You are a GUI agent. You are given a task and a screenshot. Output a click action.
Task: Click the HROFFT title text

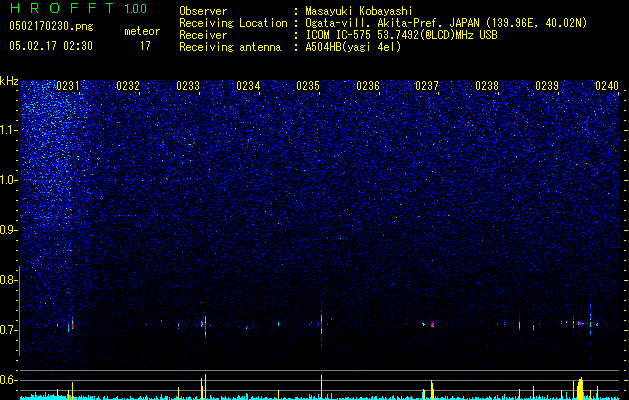[62, 8]
